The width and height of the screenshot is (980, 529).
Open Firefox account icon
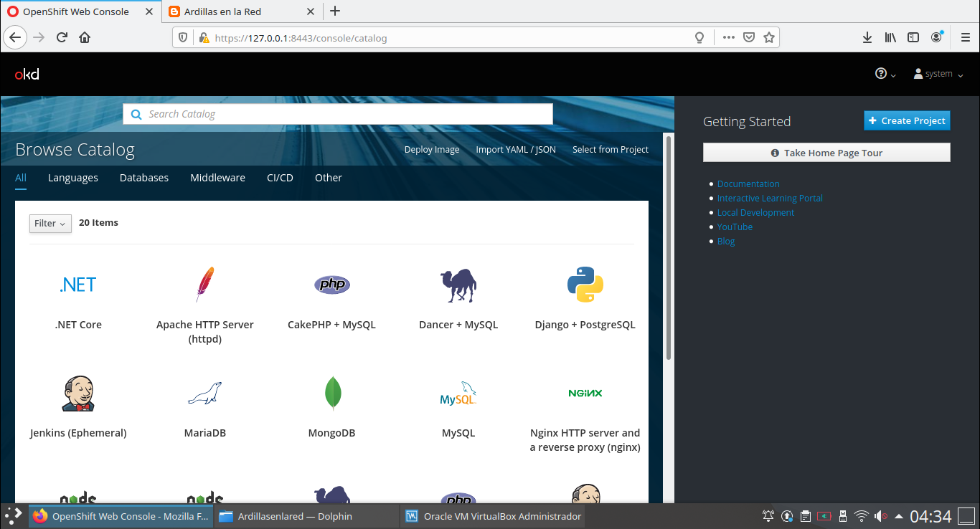tap(937, 37)
